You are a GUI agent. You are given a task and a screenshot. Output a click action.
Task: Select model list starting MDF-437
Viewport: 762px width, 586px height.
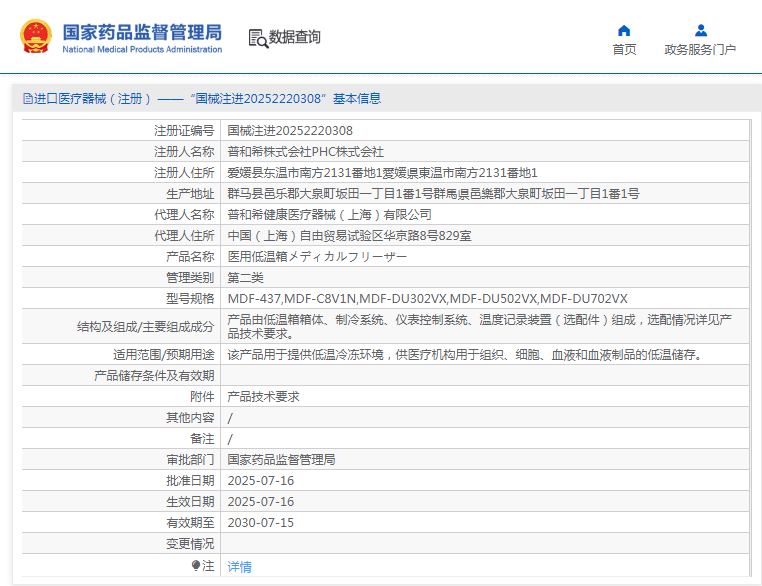click(x=428, y=298)
